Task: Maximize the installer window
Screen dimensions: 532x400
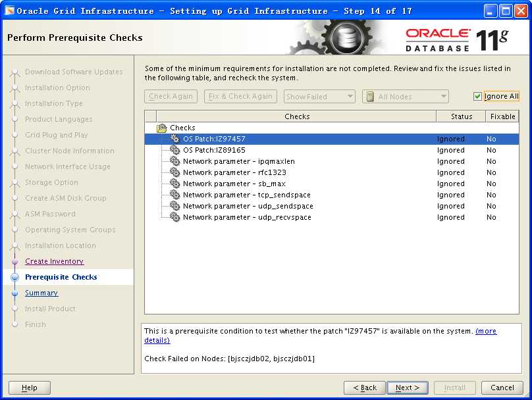Action: (506, 11)
